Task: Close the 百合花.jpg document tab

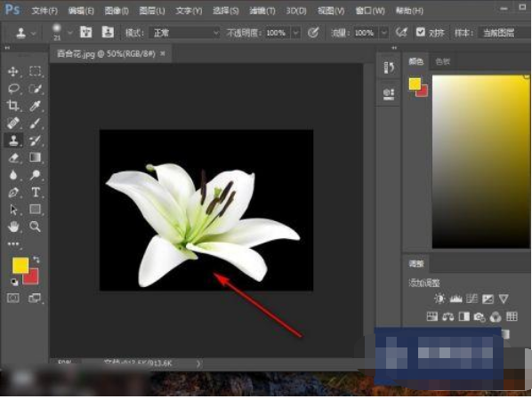Action: [x=163, y=53]
